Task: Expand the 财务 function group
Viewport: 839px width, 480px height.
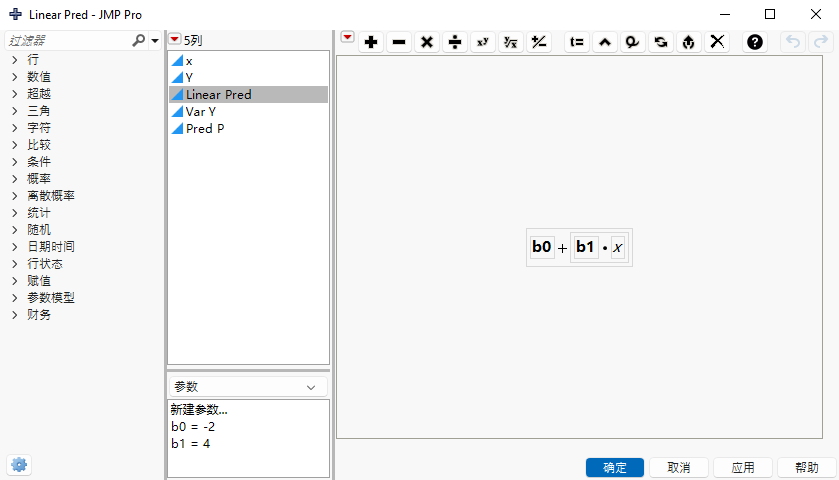Action: [15, 315]
